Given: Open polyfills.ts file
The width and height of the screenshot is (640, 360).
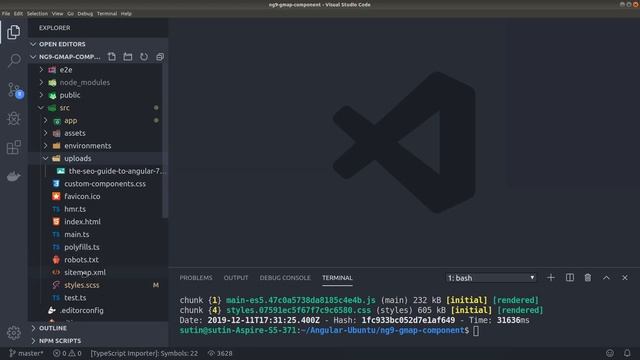Looking at the screenshot, I should pos(82,247).
